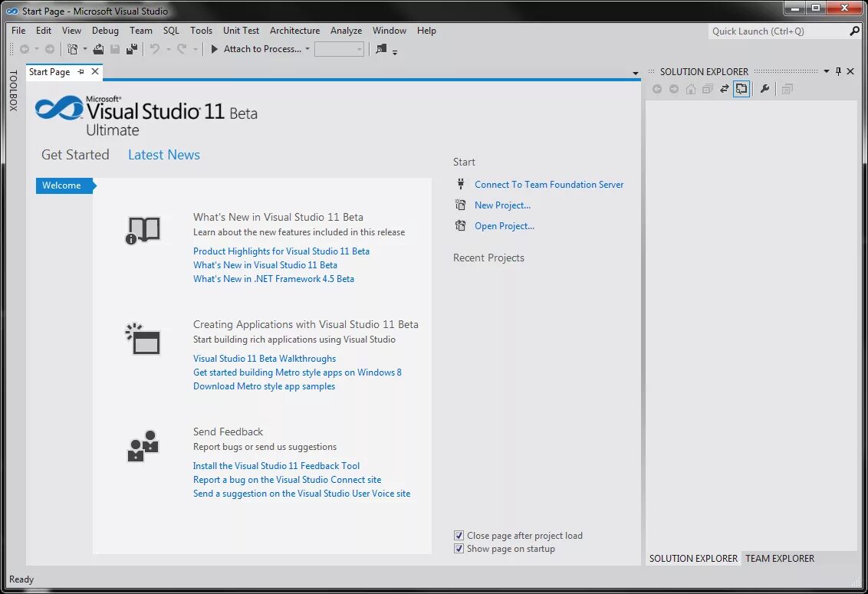Close the Solution Explorer panel
The width and height of the screenshot is (868, 594).
[851, 71]
